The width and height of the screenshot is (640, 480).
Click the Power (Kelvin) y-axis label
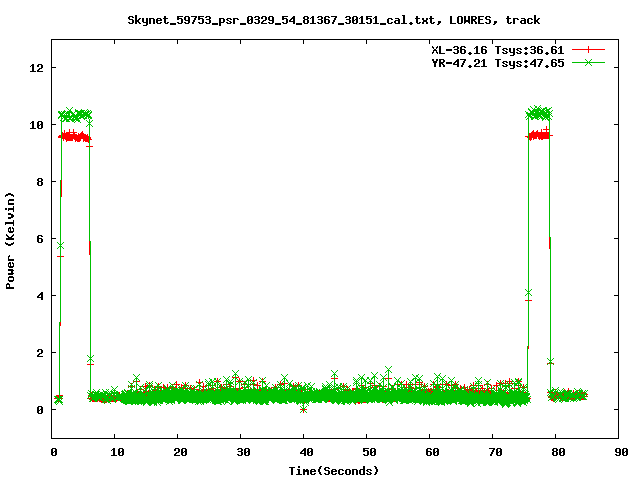tap(10, 241)
